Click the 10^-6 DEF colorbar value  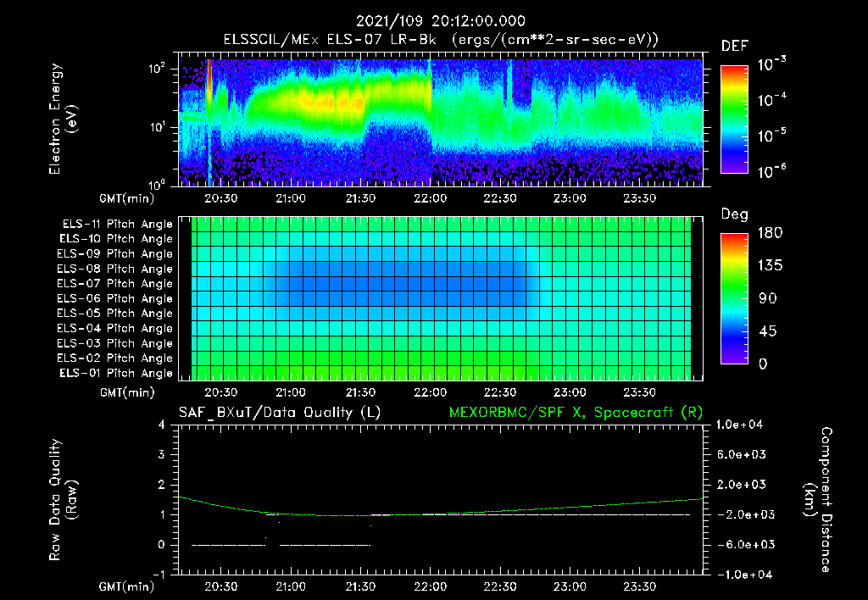point(771,171)
